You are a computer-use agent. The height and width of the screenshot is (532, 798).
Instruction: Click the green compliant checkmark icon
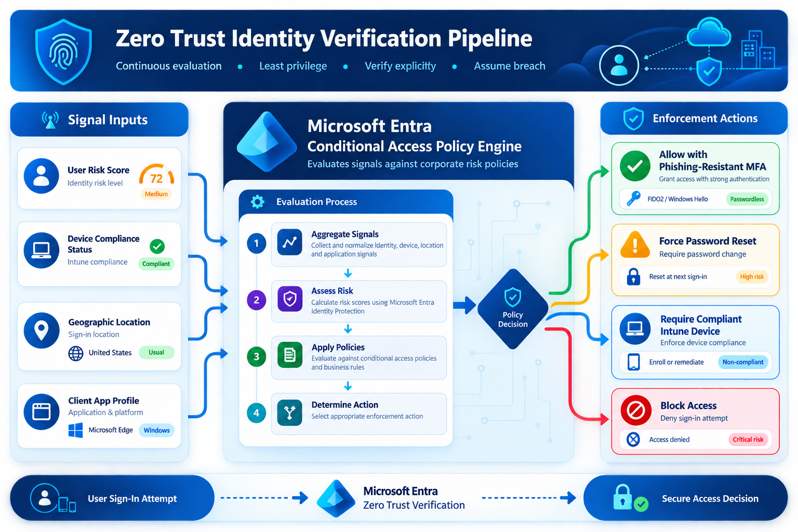pos(157,246)
